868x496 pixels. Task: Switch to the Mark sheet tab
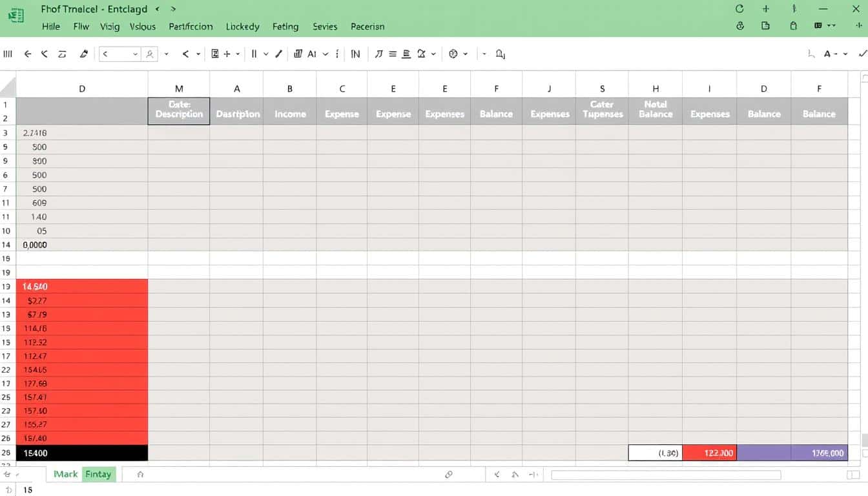[65, 474]
